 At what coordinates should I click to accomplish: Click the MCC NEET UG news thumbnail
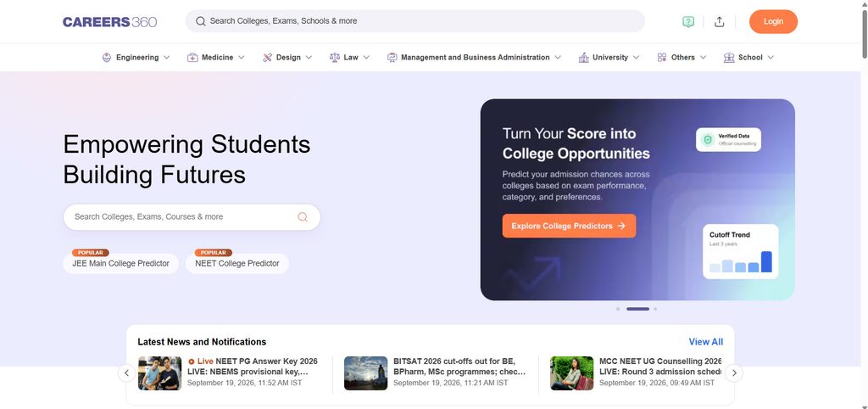[x=572, y=373]
